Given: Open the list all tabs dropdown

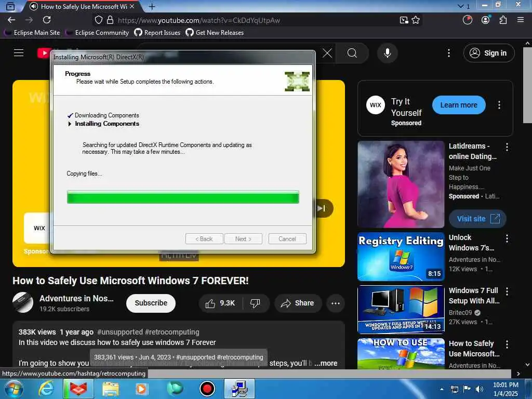Looking at the screenshot, I should (x=463, y=6).
